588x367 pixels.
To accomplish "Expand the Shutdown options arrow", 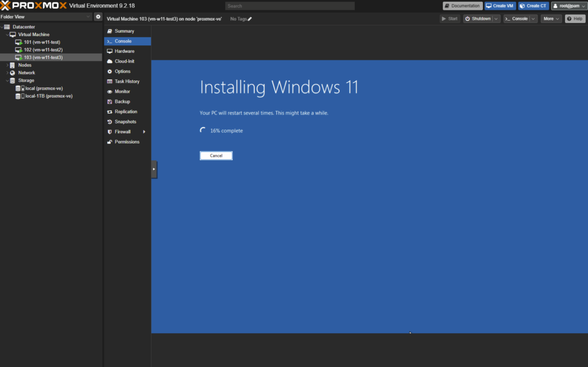I will click(x=496, y=19).
